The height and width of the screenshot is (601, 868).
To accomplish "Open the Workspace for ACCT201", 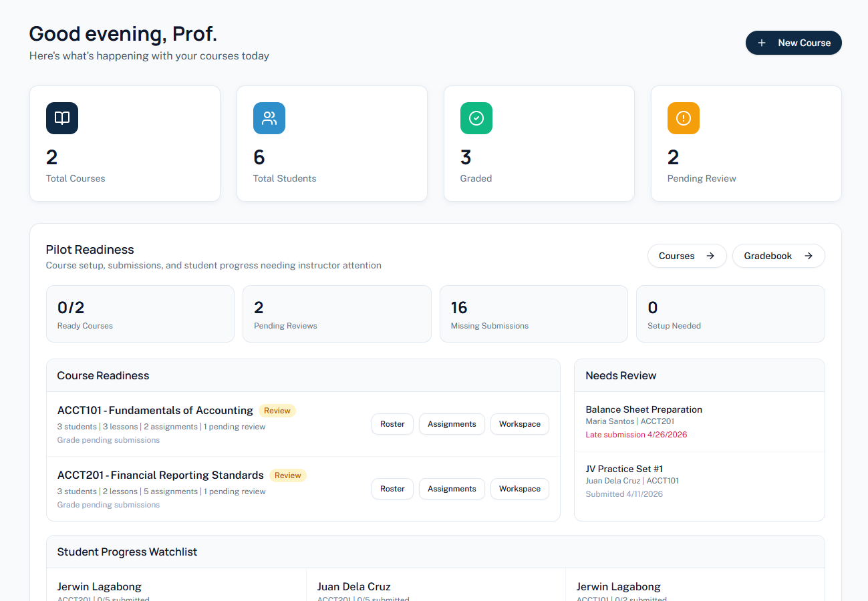I will pos(520,489).
